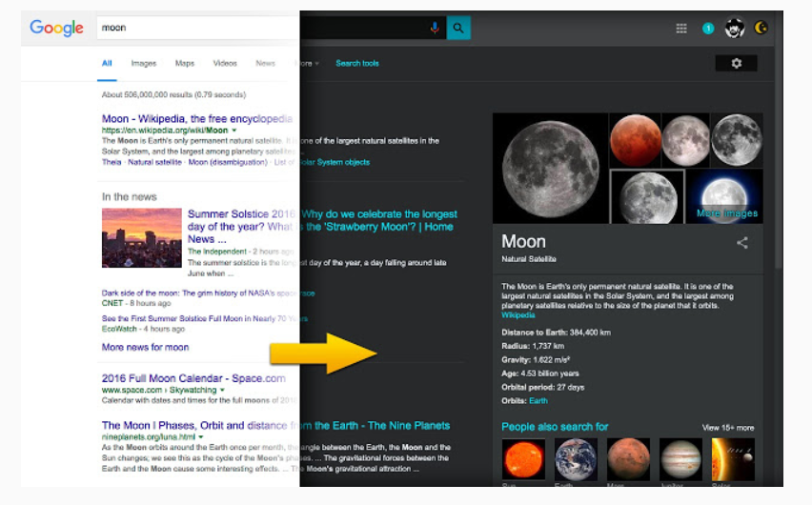
Task: Open the Dark side of the moon CNET article
Action: (x=208, y=293)
